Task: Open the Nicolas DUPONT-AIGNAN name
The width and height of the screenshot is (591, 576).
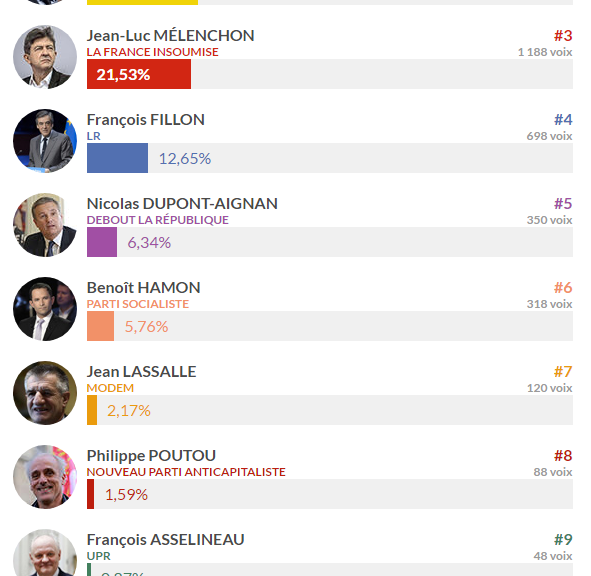Action: pyautogui.click(x=182, y=204)
